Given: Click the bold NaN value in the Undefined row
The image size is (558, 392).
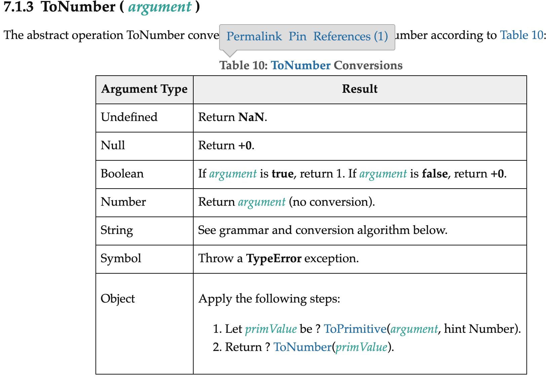Looking at the screenshot, I should pyautogui.click(x=251, y=117).
